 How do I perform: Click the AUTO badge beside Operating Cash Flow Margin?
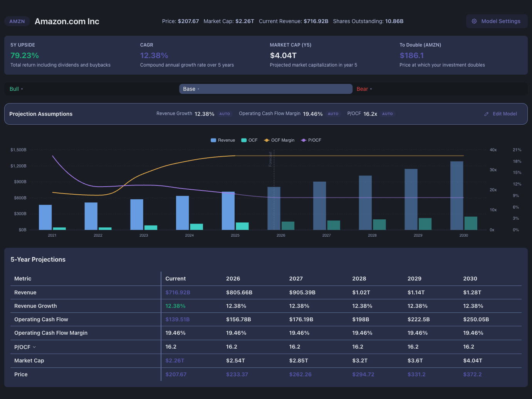point(333,114)
